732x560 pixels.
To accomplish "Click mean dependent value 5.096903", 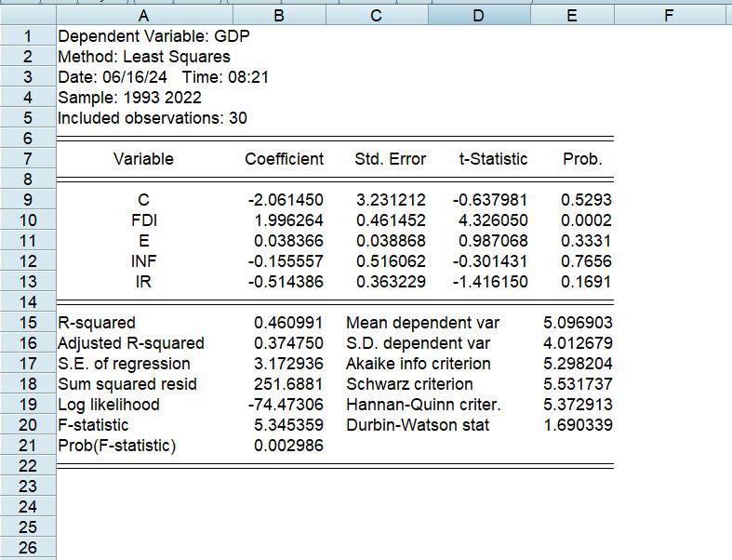I will 578,322.
